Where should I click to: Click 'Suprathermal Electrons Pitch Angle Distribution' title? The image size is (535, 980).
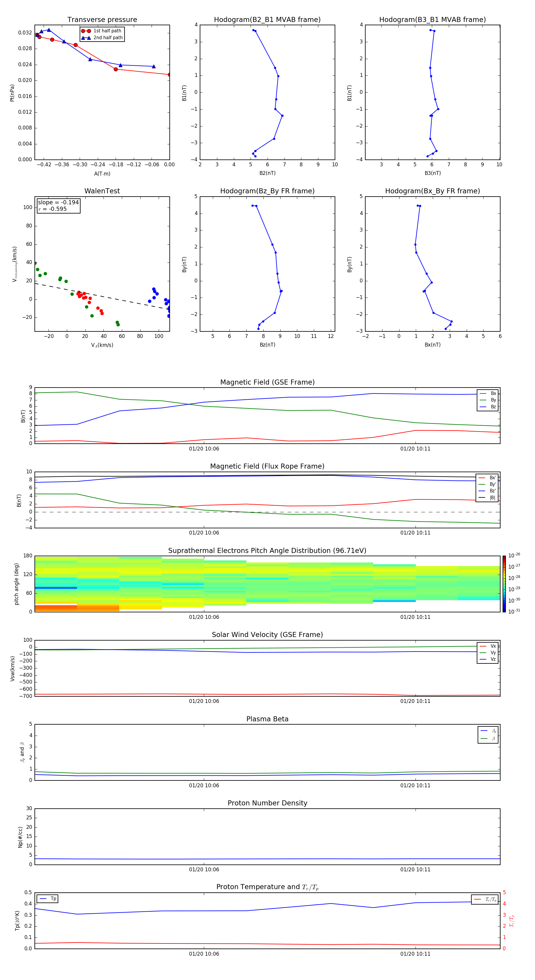[267, 551]
